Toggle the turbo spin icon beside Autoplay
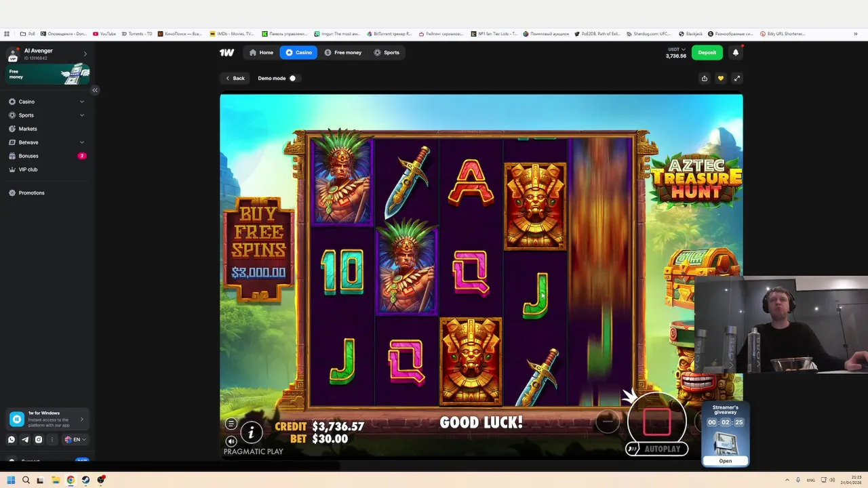The image size is (868, 488). point(632,449)
